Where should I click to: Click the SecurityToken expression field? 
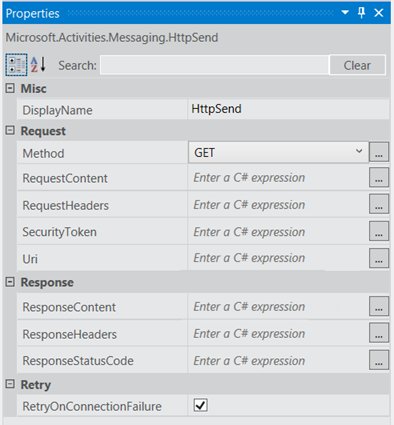pyautogui.click(x=278, y=232)
